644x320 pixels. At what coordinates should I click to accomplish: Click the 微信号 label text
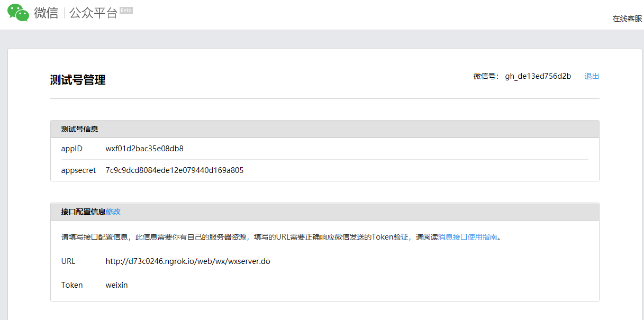[486, 76]
